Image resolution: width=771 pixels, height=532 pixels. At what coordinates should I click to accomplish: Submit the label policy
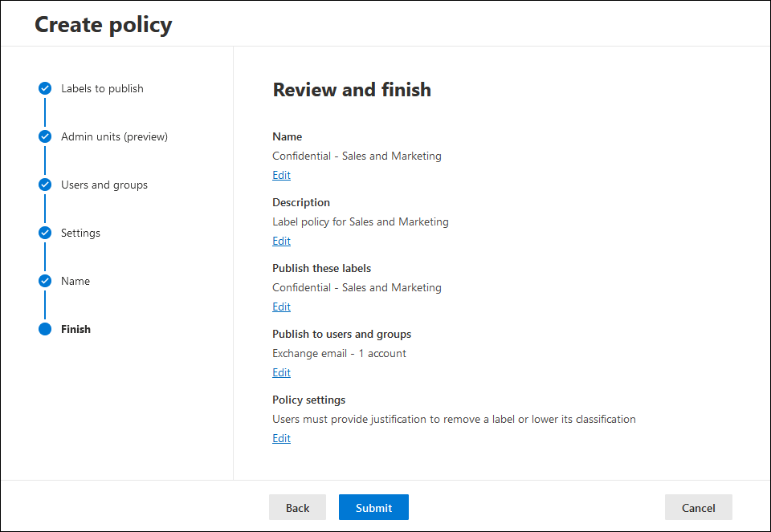(373, 507)
